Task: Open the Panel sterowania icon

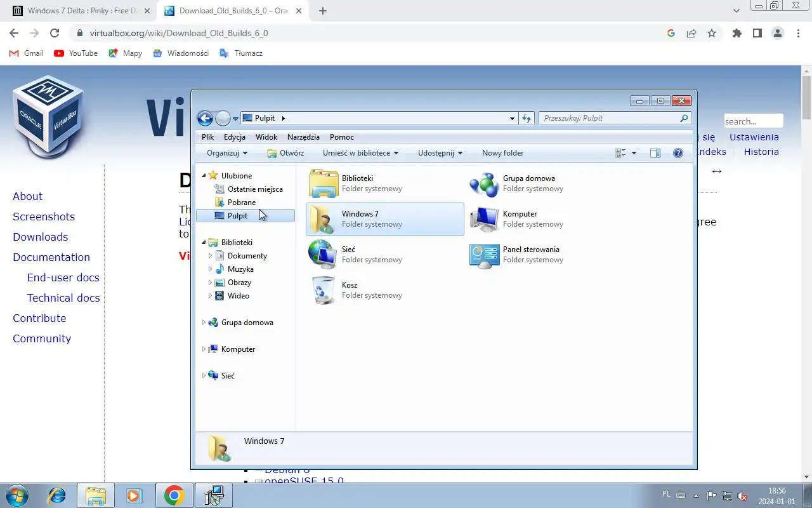Action: pos(485,255)
